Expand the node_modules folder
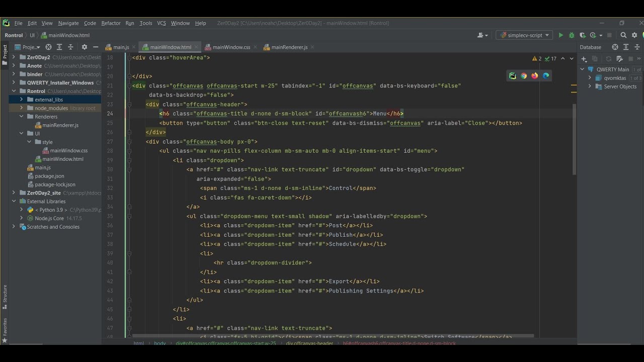The height and width of the screenshot is (362, 644). tap(21, 108)
